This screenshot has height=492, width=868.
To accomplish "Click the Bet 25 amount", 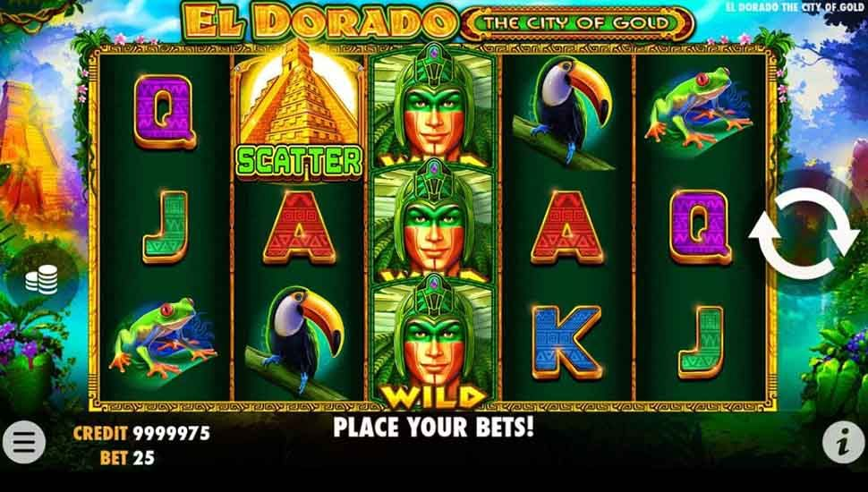I will click(x=127, y=458).
